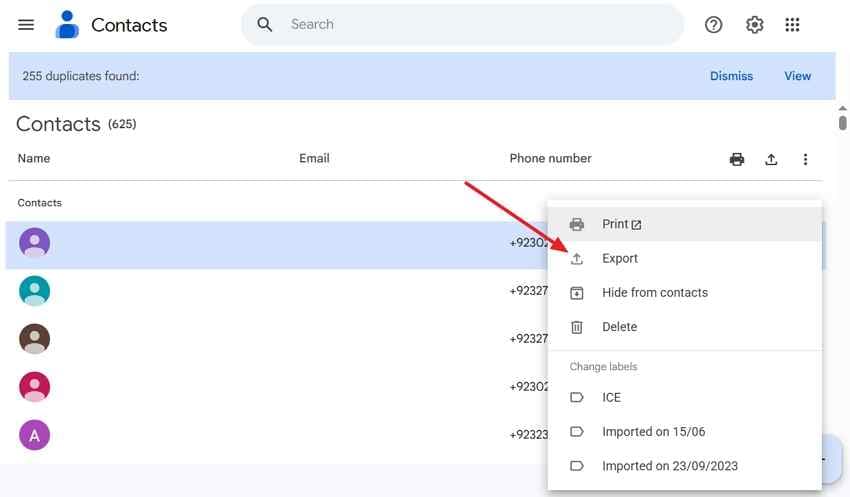Apply the Imported on 15/06 label
850x497 pixels.
(x=685, y=431)
